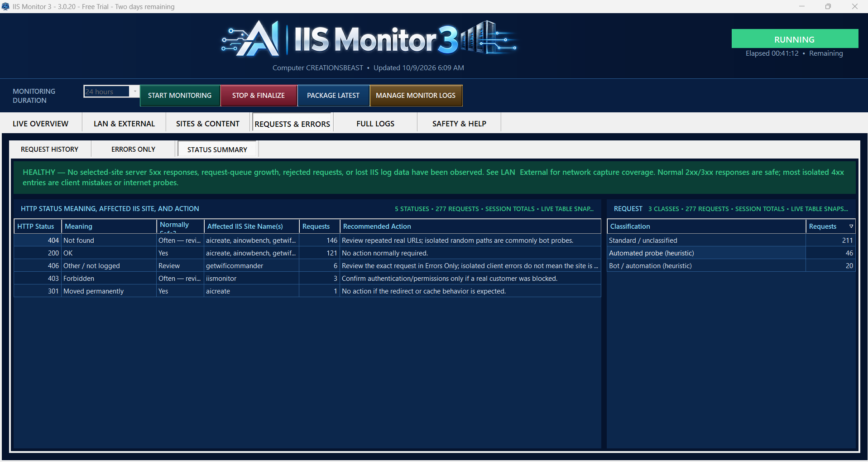Switch to the LAN & External tab
Screen dimensions: 868x462
[x=124, y=124]
